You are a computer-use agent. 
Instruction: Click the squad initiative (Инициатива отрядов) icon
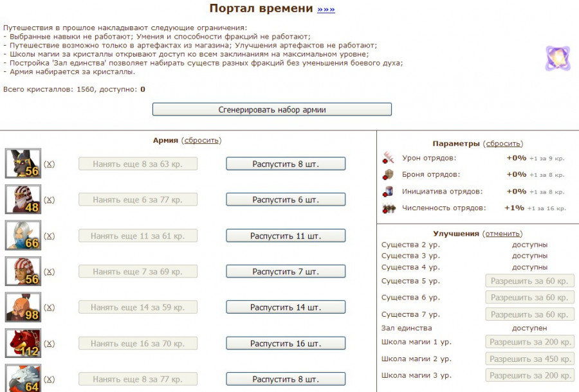pos(388,191)
